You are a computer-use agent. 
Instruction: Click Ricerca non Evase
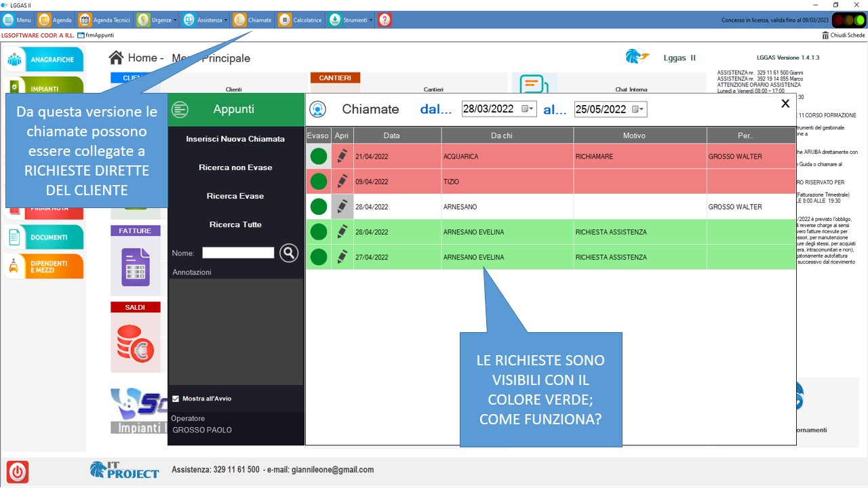click(235, 167)
